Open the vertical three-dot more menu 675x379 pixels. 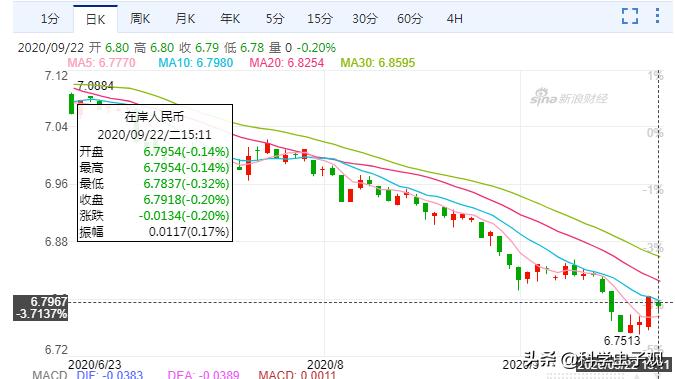point(657,16)
